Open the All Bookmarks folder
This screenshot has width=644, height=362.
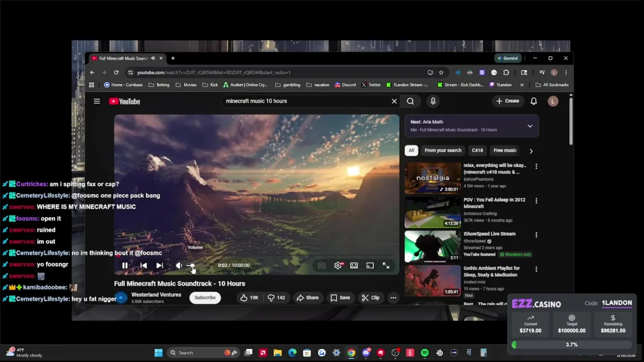coord(552,85)
